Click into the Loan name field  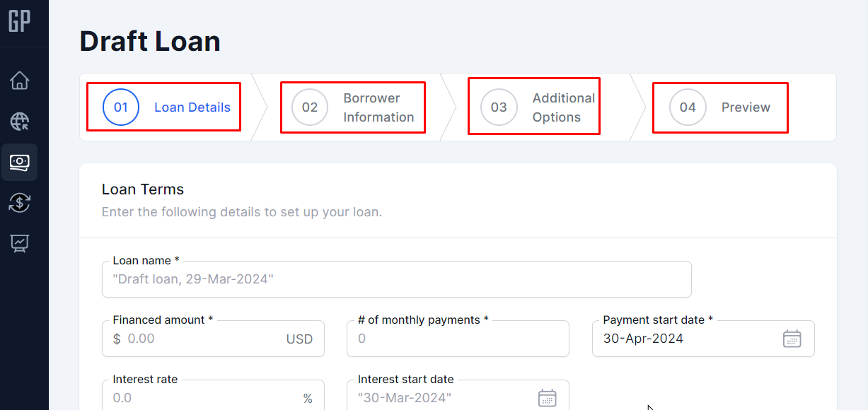pyautogui.click(x=396, y=279)
